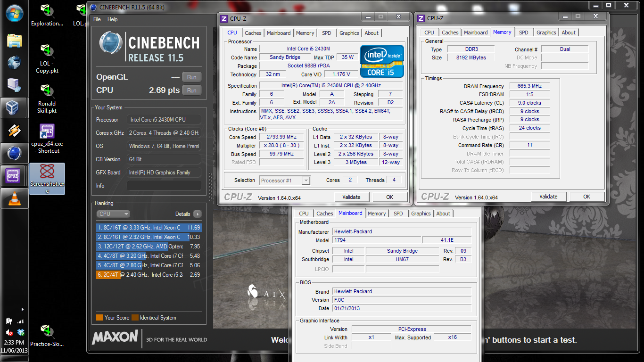Click the muted speaker volume icon
644x362 pixels.
[x=9, y=332]
